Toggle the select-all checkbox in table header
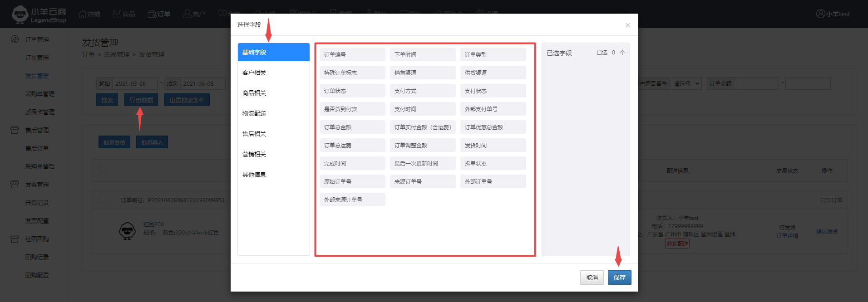Viewport: 868px width, 302px height. [x=103, y=170]
